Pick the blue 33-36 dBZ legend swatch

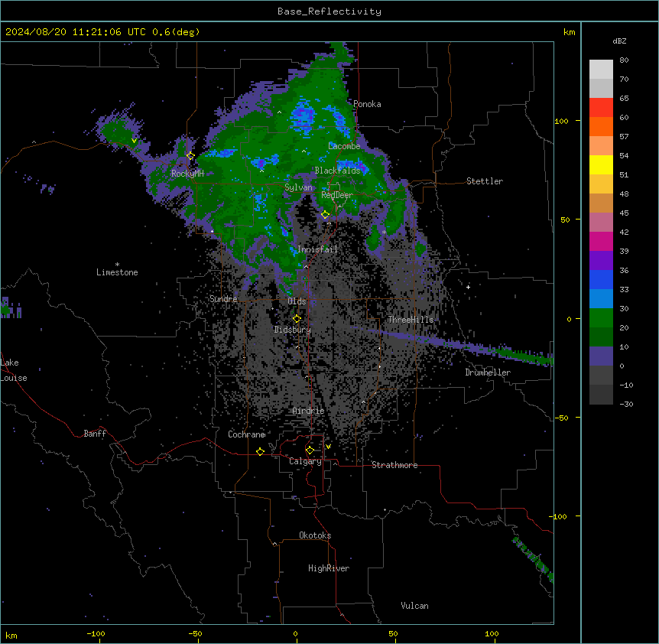coord(601,279)
